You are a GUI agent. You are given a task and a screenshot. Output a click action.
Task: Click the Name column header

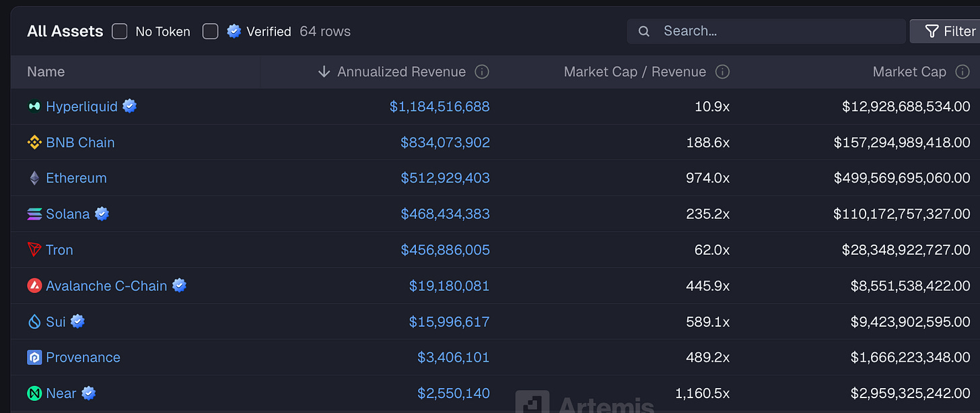(x=46, y=71)
